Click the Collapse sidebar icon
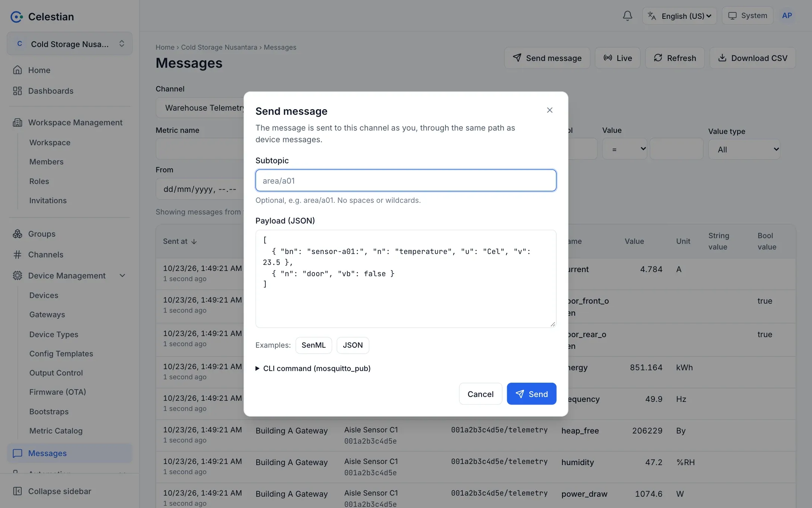Image resolution: width=812 pixels, height=508 pixels. click(x=17, y=491)
